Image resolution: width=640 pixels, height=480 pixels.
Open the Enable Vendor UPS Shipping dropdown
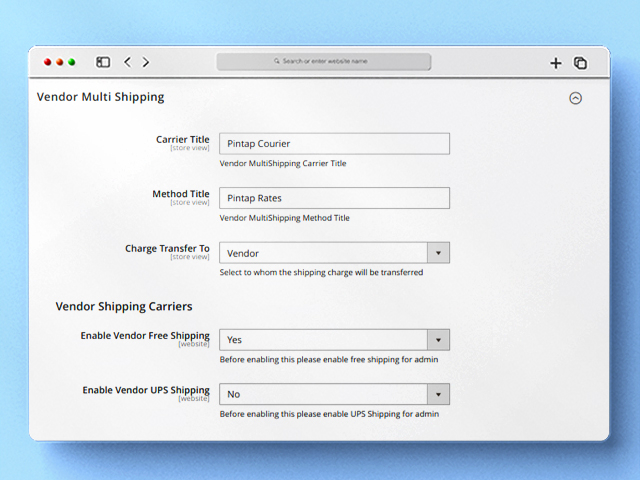pos(437,394)
